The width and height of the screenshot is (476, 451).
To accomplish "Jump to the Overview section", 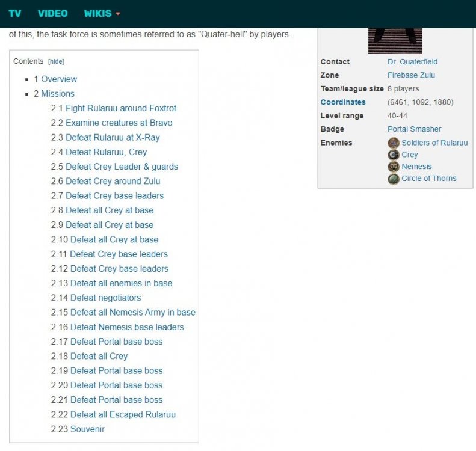I will [x=59, y=79].
